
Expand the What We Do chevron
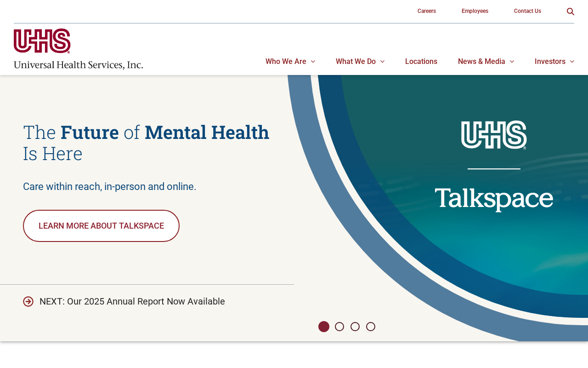tap(382, 62)
